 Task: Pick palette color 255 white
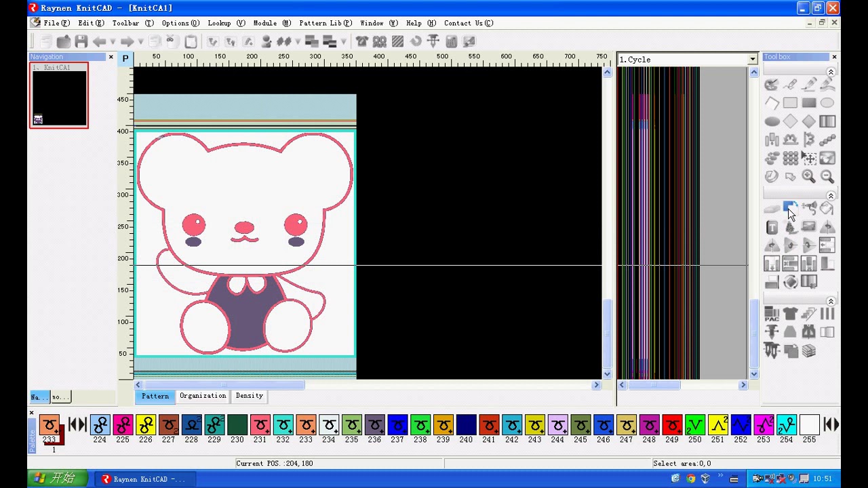click(809, 425)
